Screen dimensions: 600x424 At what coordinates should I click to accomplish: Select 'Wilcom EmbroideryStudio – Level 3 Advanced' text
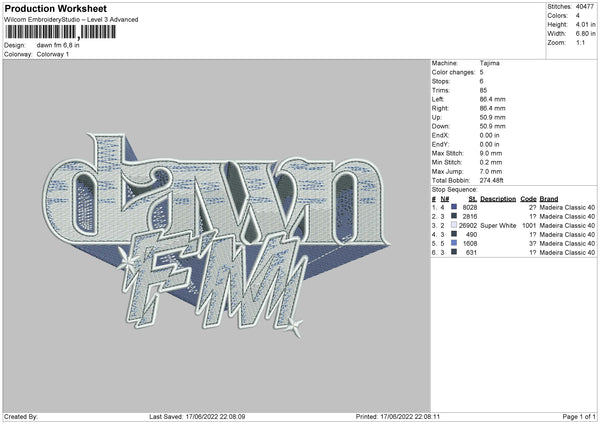[x=71, y=20]
